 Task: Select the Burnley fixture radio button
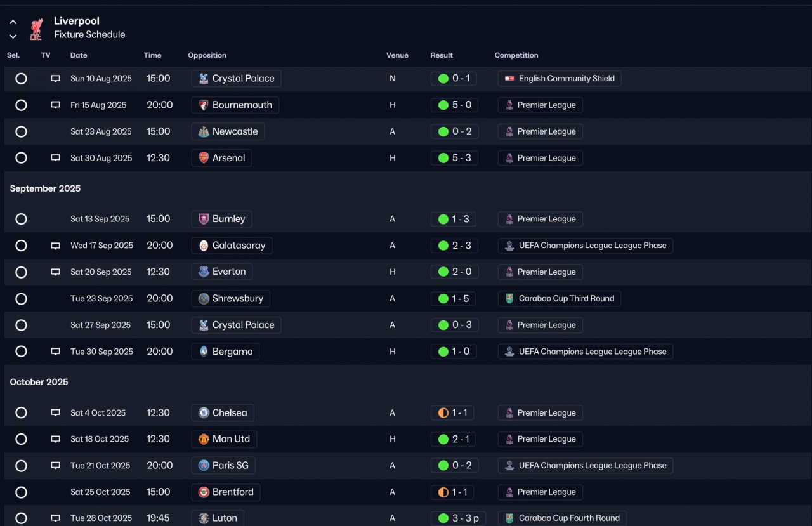22,219
